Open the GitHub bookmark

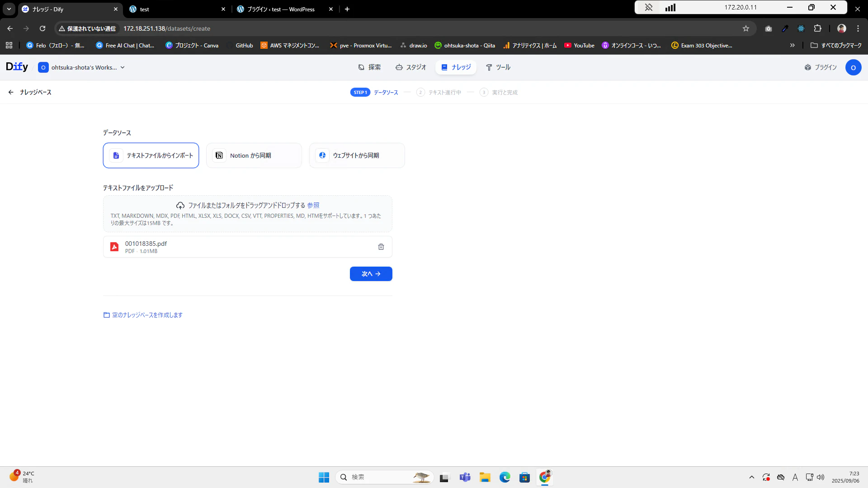point(240,45)
